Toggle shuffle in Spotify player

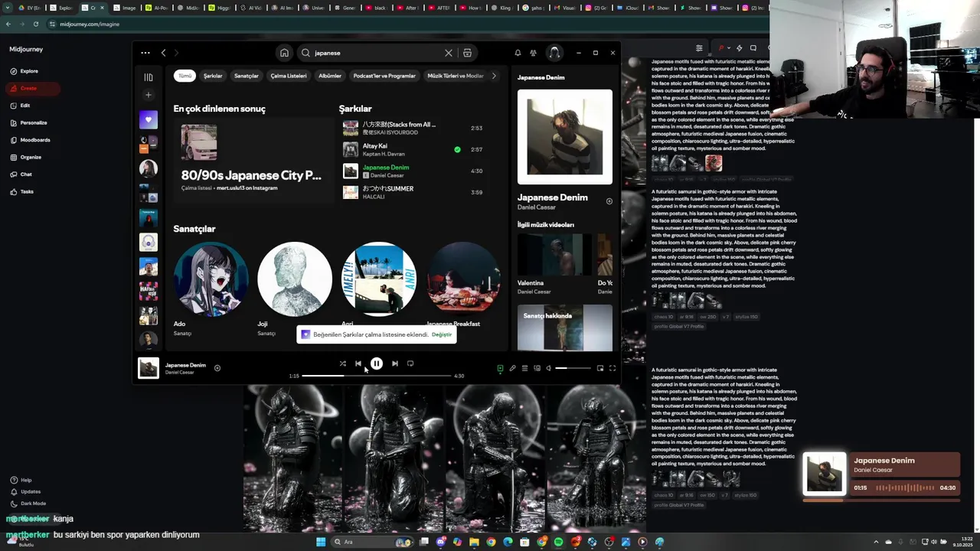(x=342, y=364)
